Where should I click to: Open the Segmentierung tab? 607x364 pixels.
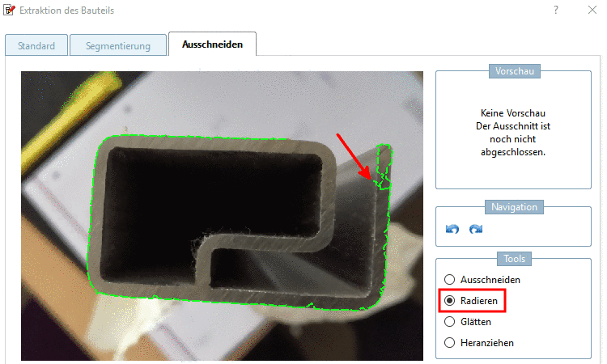pos(118,45)
